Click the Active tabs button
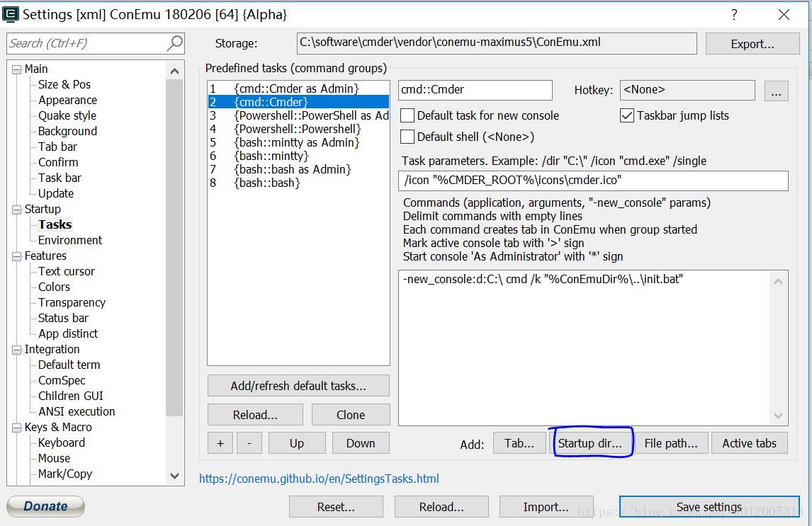 click(x=750, y=443)
